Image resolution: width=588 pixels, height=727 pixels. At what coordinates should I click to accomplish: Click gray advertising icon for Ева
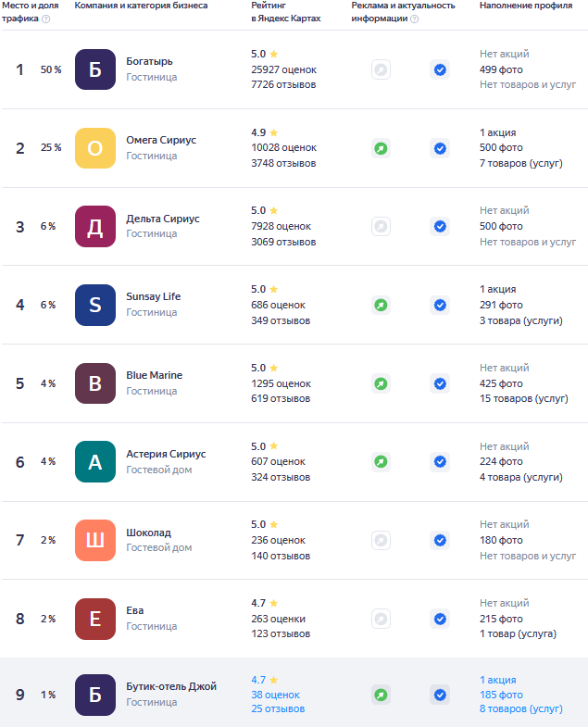pyautogui.click(x=381, y=619)
